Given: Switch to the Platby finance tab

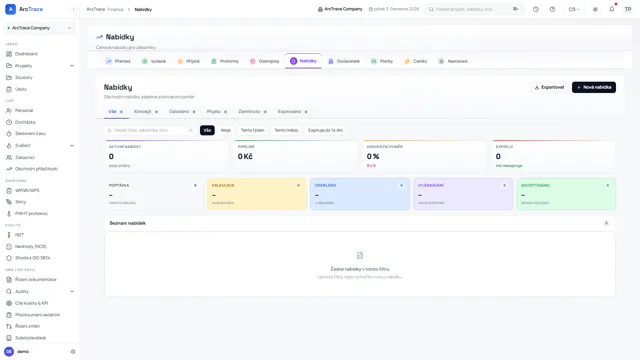Looking at the screenshot, I should (x=382, y=61).
